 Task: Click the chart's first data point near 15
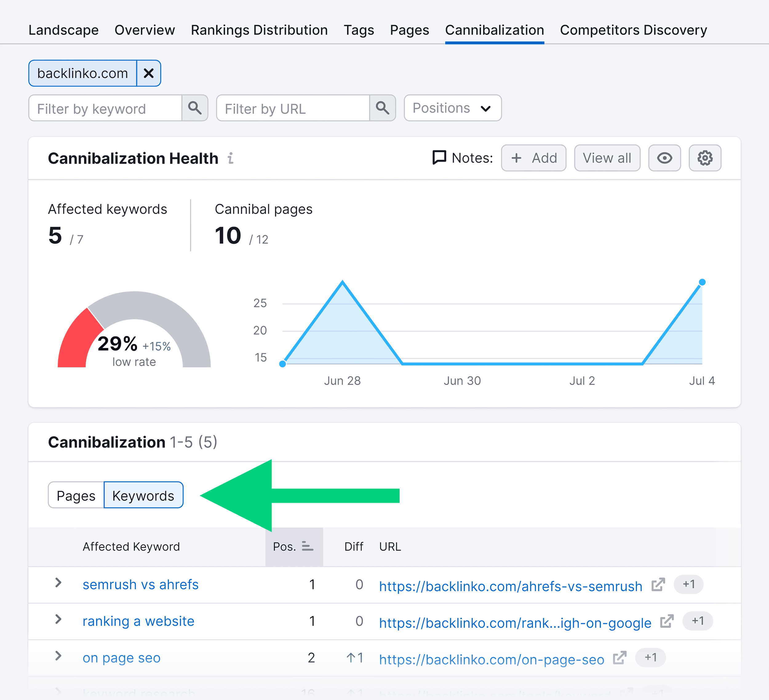[283, 364]
